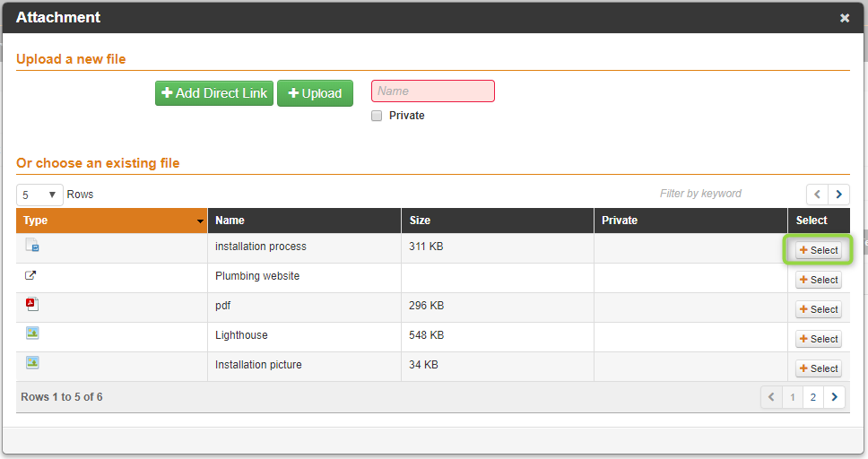Viewport: 868px width, 459px height.
Task: Click the Filter by keyword field
Action: coord(700,194)
